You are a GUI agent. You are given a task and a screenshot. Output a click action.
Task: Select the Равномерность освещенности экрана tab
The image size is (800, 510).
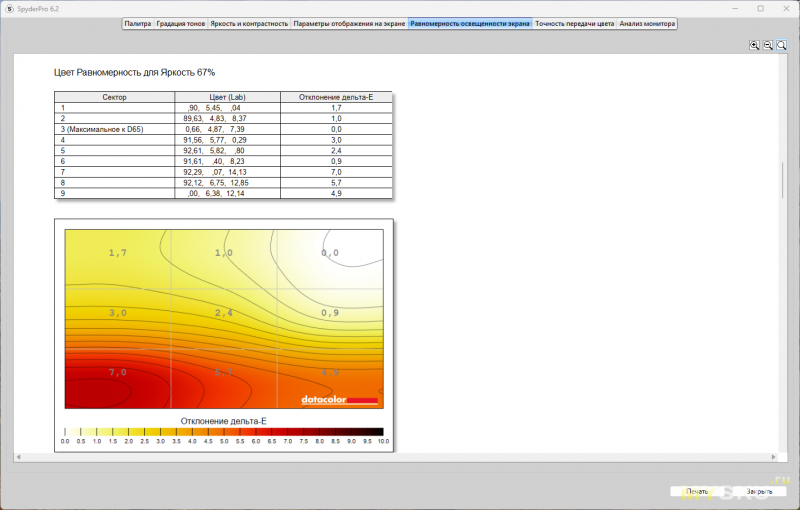coord(470,22)
